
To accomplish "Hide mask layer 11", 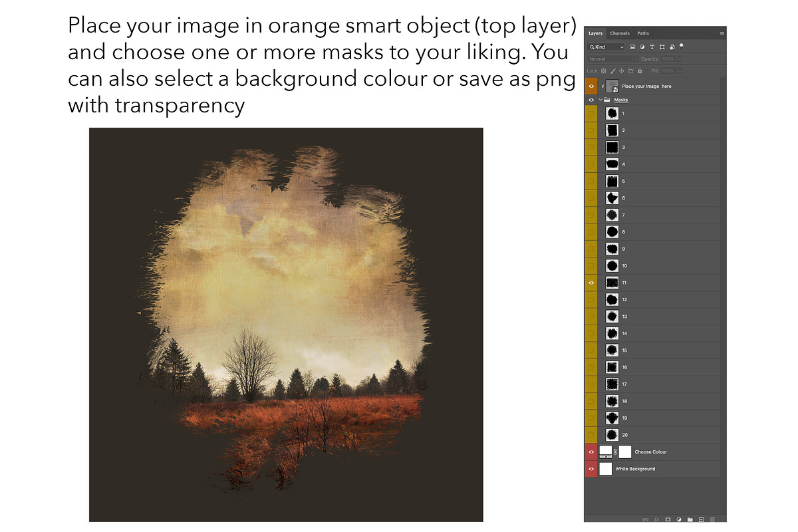I will pos(591,283).
